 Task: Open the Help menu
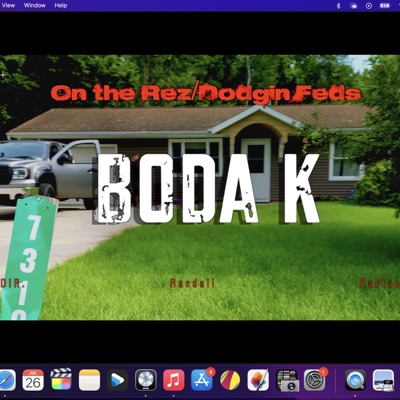(x=61, y=5)
